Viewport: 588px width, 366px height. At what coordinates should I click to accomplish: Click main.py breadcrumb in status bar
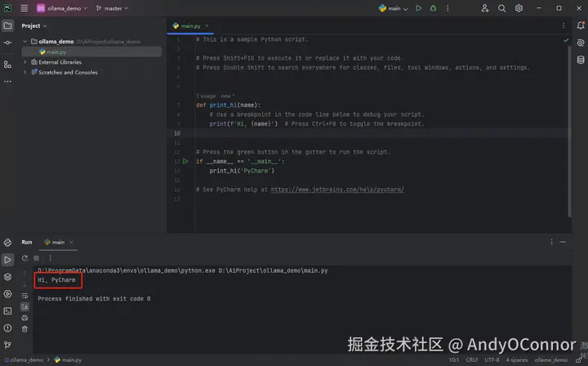coord(69,360)
